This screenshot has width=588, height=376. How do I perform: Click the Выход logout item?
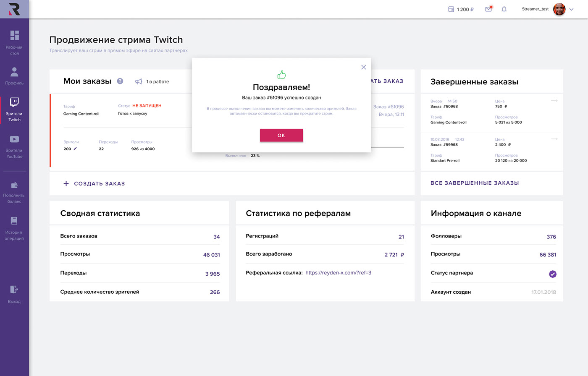[x=14, y=294]
